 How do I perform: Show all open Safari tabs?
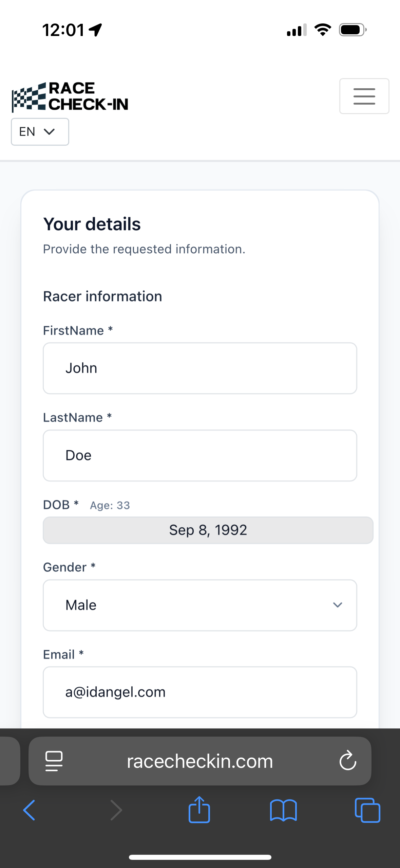click(x=367, y=810)
